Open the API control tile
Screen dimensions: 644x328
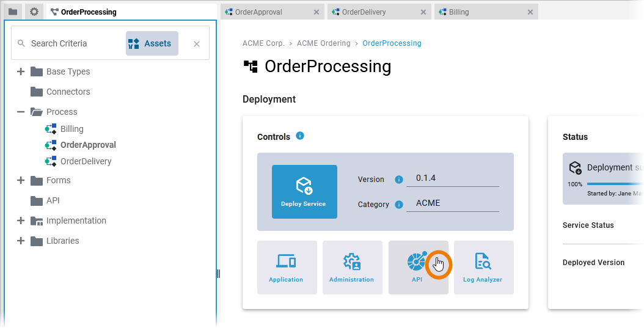coord(417,268)
